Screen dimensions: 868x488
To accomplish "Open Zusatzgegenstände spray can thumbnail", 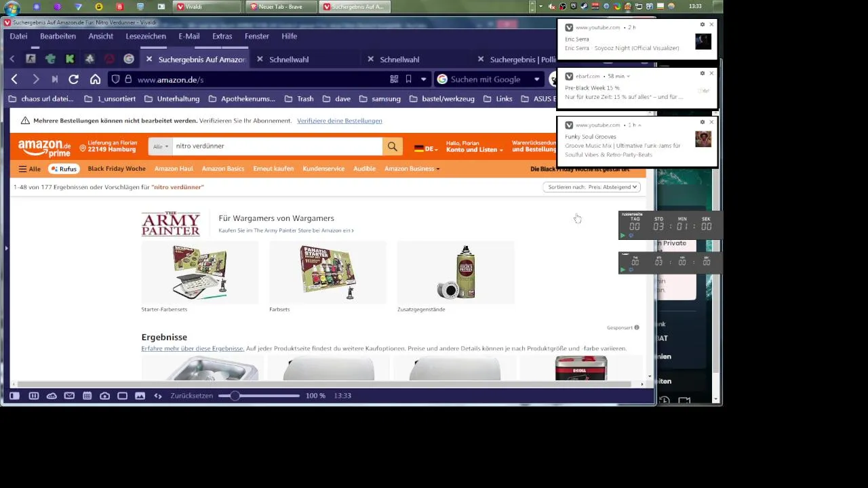I will click(456, 272).
